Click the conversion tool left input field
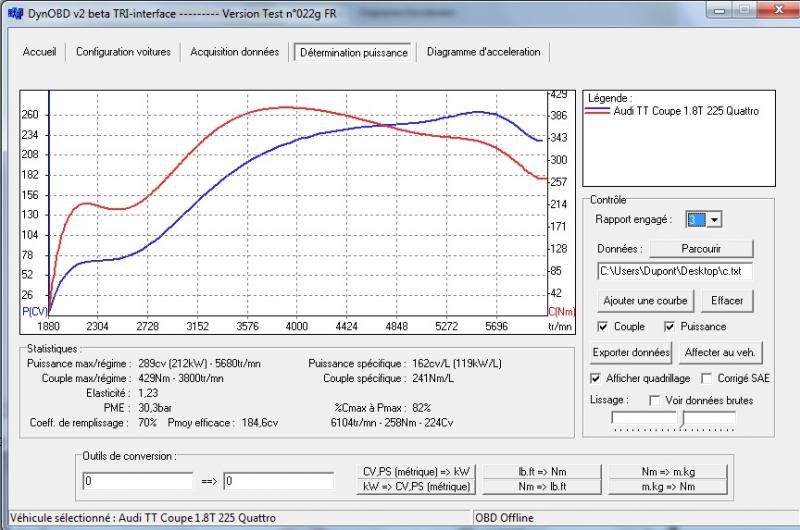Viewport: 800px width, 530px height. click(139, 481)
